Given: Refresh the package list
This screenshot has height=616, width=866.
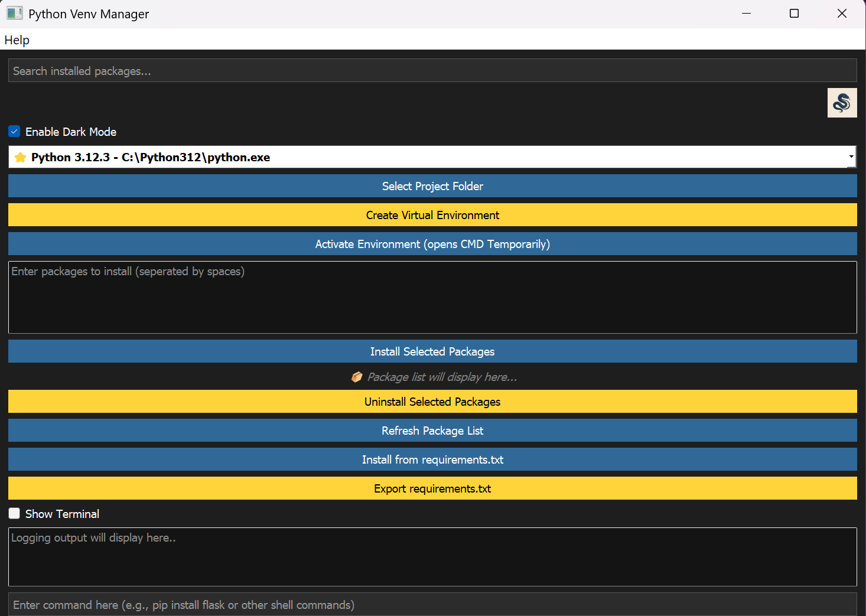Looking at the screenshot, I should [x=432, y=431].
